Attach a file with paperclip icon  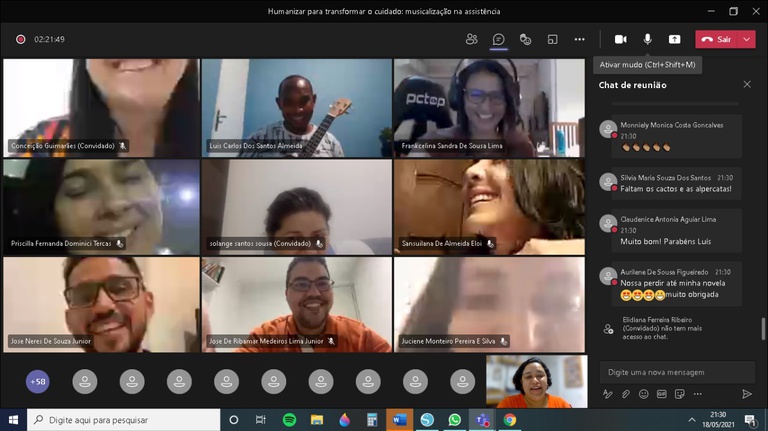(625, 394)
